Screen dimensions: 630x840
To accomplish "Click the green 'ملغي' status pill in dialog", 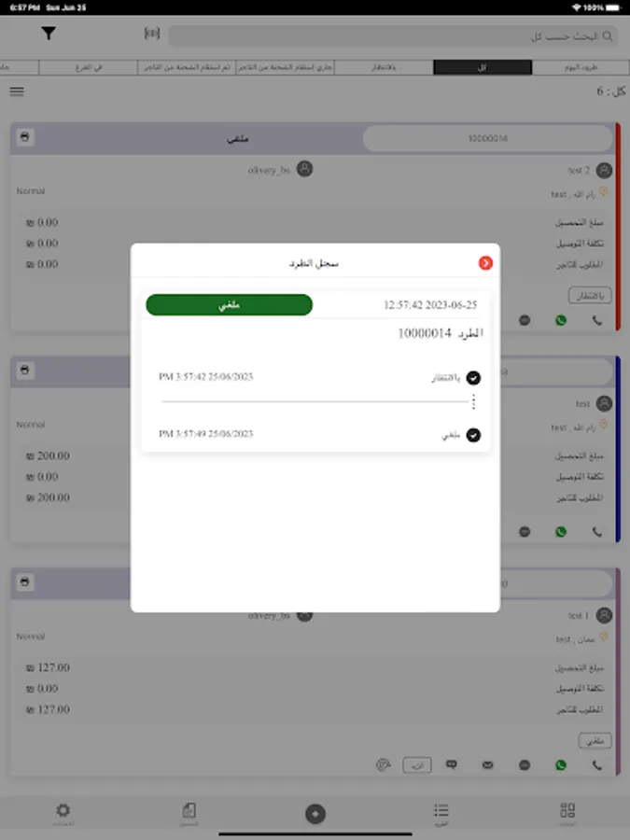I will pos(230,305).
